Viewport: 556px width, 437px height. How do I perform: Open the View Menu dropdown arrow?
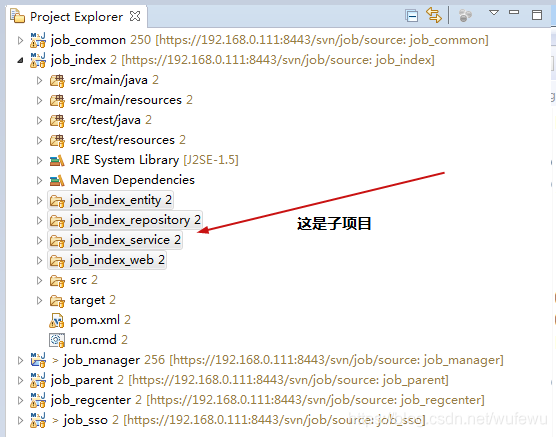click(494, 13)
